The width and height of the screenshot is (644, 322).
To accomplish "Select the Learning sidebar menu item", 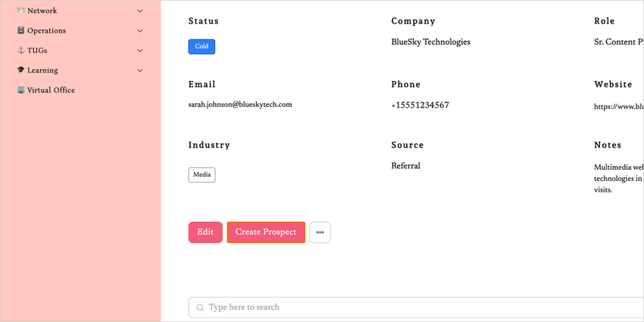I will tap(42, 70).
